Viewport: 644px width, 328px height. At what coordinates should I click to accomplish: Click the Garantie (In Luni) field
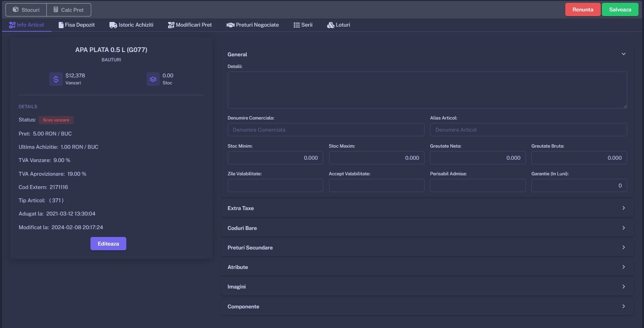pyautogui.click(x=579, y=185)
